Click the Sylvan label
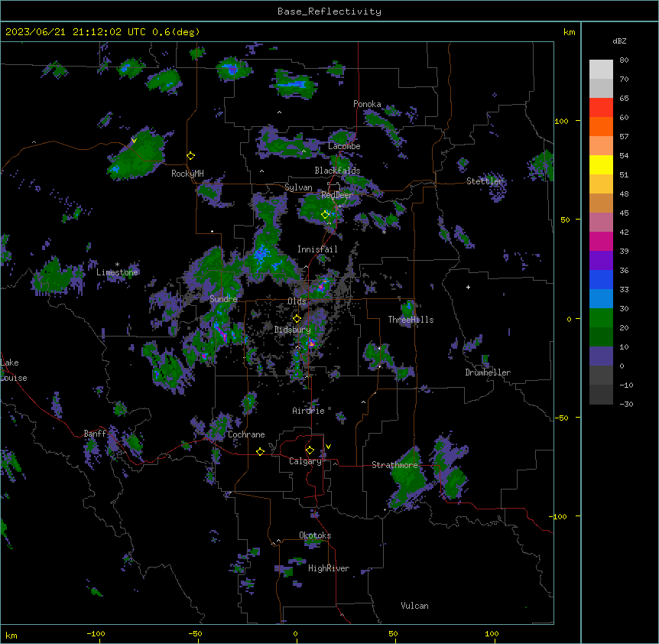The image size is (659, 644). [298, 187]
